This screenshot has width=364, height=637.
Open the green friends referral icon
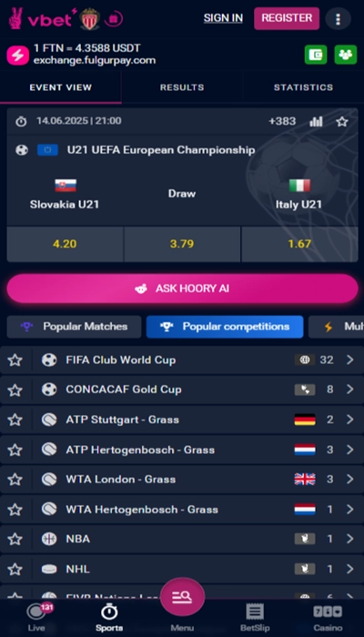(345, 55)
